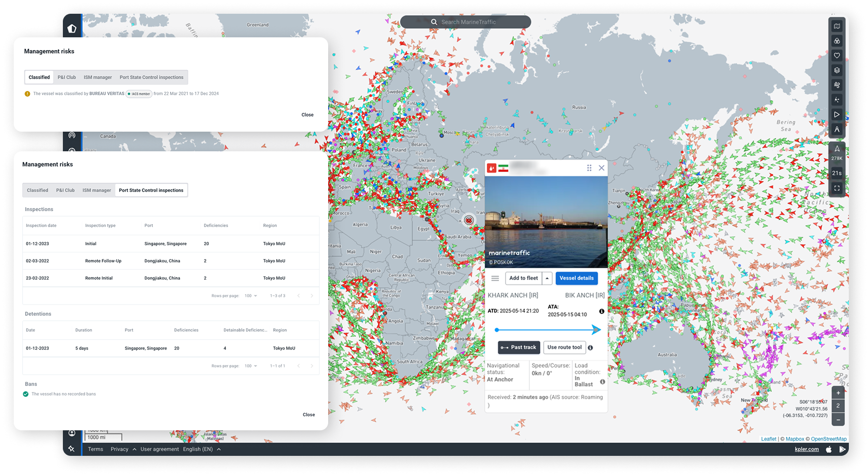
Task: Go to next page of Inspections table
Action: click(311, 296)
